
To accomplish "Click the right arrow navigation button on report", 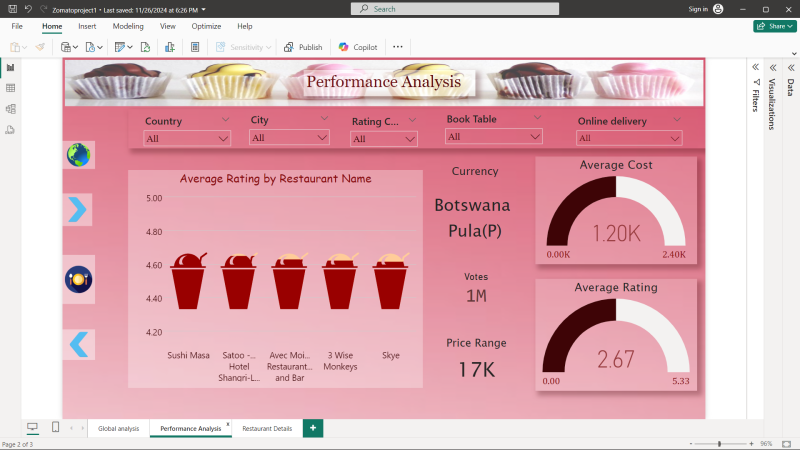I will point(78,209).
